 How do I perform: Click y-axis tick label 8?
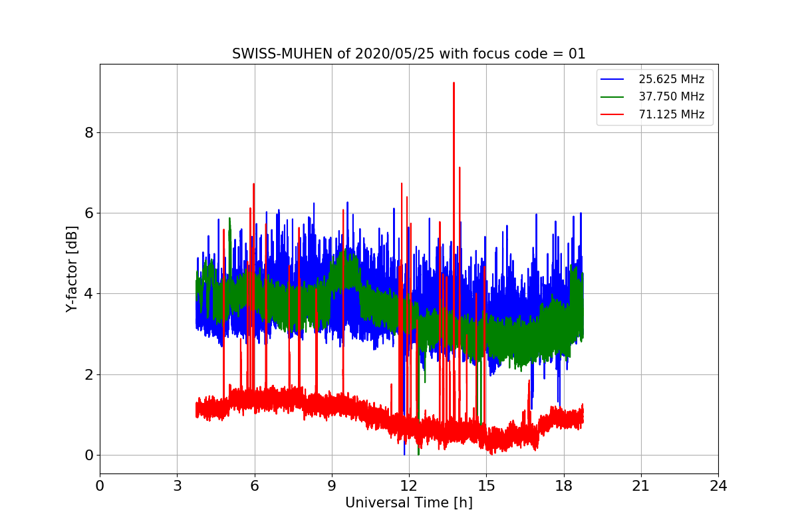pyautogui.click(x=88, y=132)
